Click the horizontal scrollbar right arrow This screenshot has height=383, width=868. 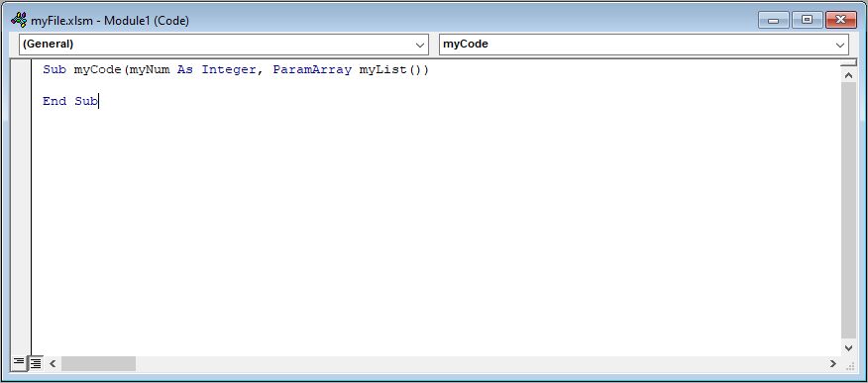(x=832, y=363)
